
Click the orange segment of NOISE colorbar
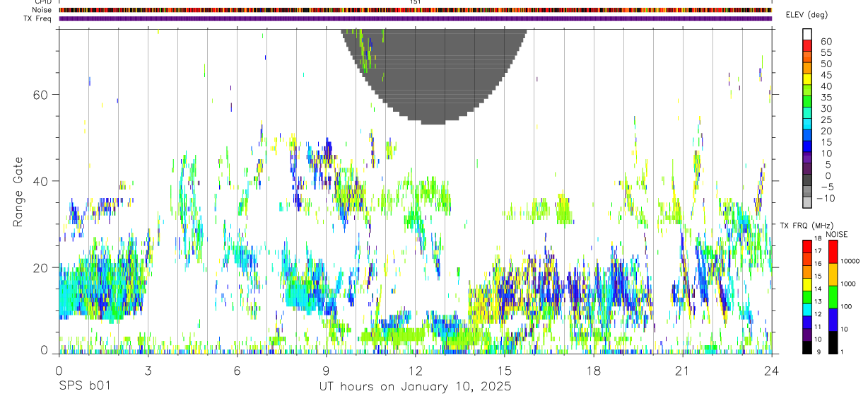832,274
